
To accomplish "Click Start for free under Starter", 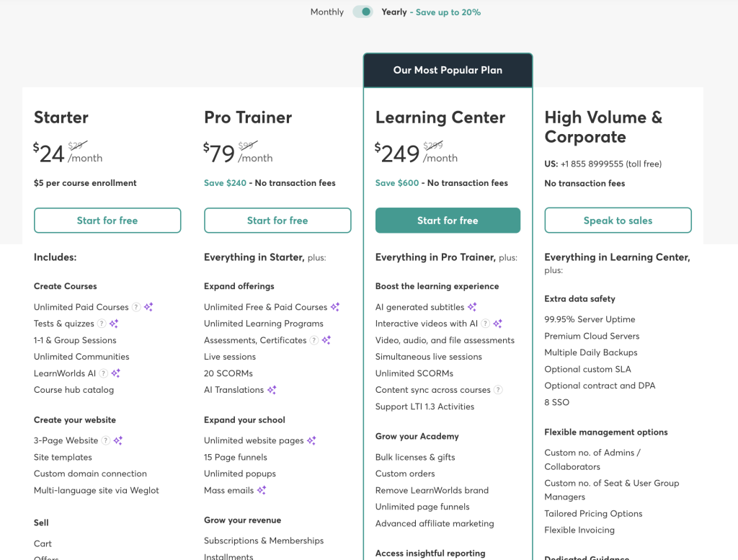I will coord(107,221).
